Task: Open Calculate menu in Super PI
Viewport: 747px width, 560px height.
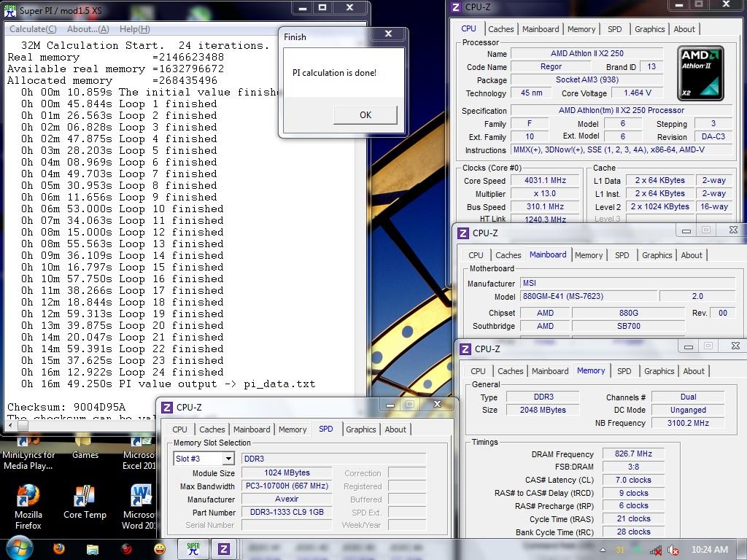Action: [33, 29]
